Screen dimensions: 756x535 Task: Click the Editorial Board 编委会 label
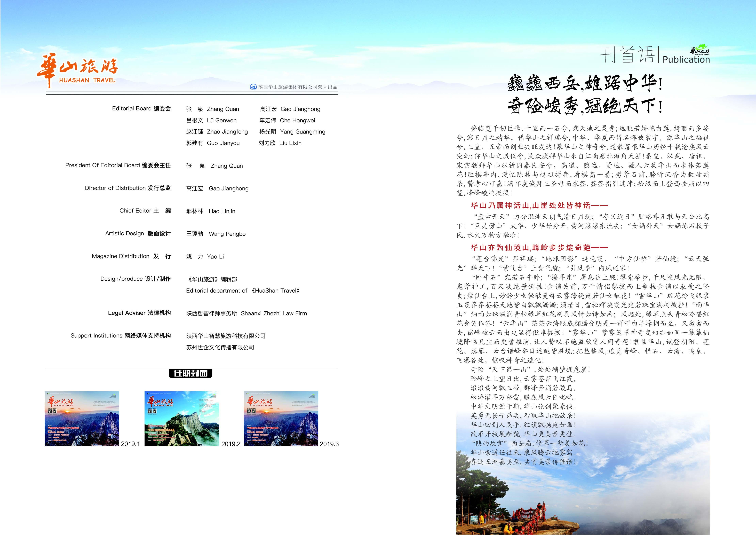click(x=141, y=108)
